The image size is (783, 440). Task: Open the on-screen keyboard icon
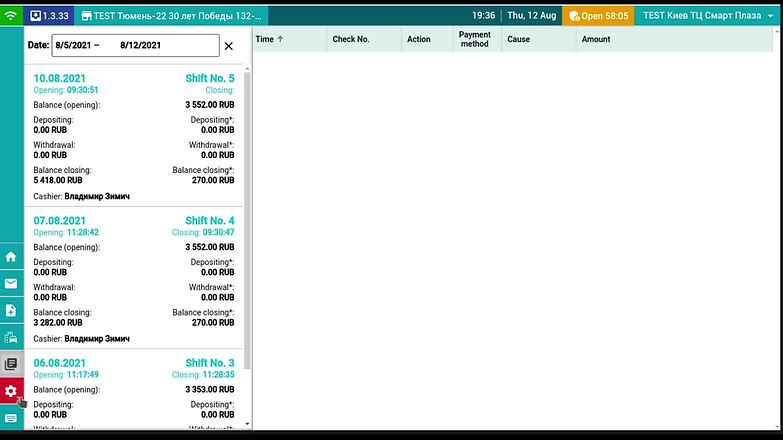click(11, 418)
